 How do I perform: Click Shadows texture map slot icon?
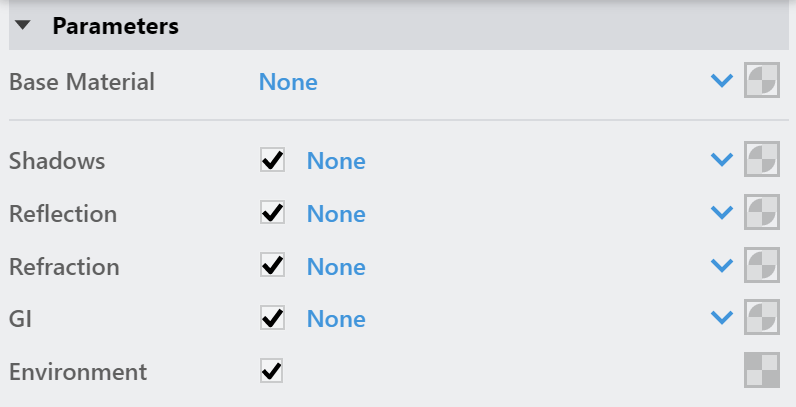point(761,159)
